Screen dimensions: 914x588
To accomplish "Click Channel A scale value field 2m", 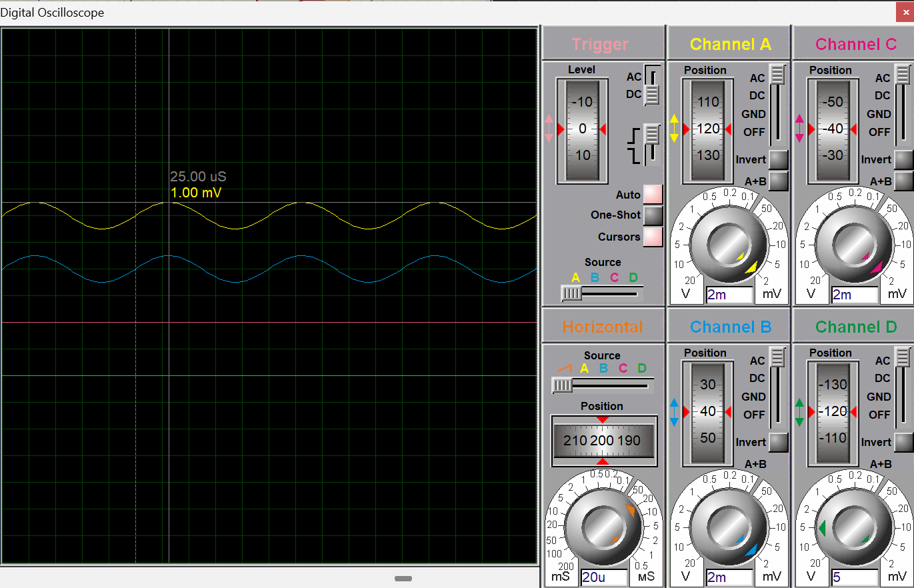I will pos(729,294).
